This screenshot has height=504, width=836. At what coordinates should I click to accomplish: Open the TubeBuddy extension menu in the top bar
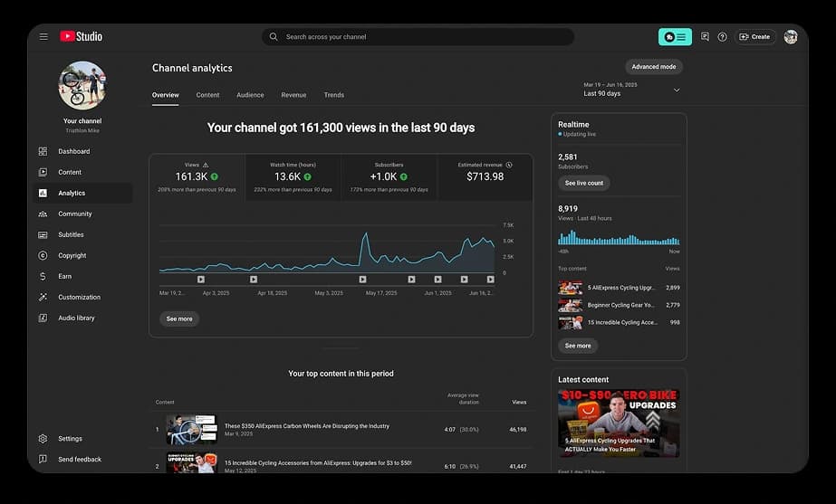tap(675, 37)
